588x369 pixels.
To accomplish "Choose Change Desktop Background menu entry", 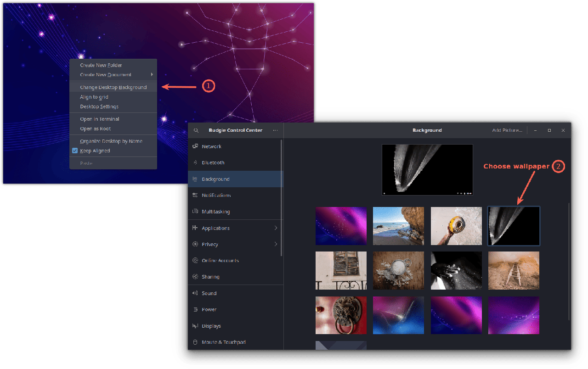I will [x=113, y=87].
